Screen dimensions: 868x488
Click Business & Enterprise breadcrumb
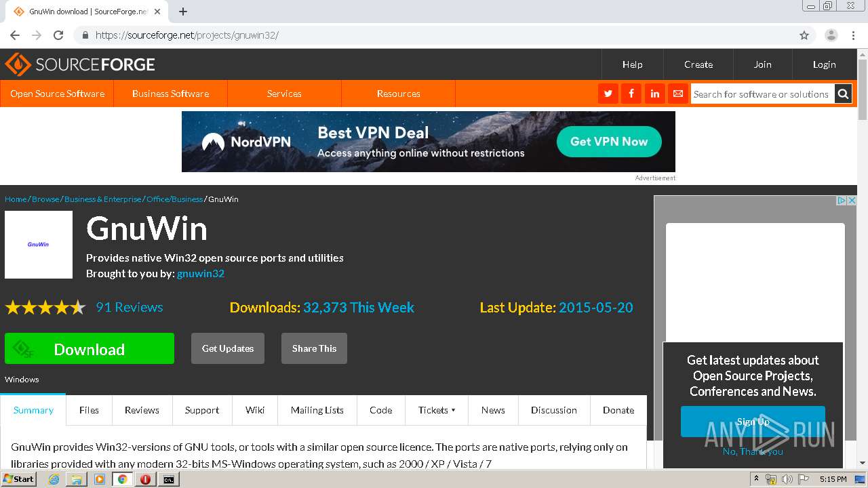[x=103, y=199]
